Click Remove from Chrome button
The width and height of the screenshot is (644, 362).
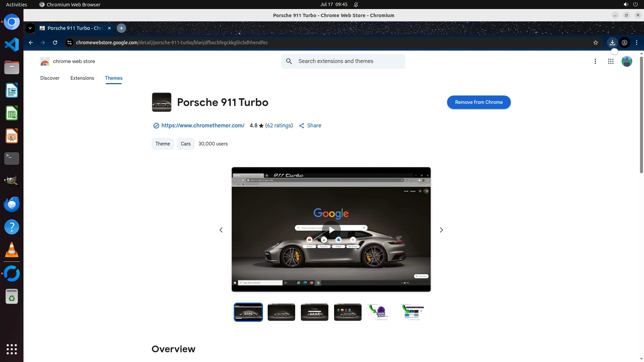coord(478,102)
